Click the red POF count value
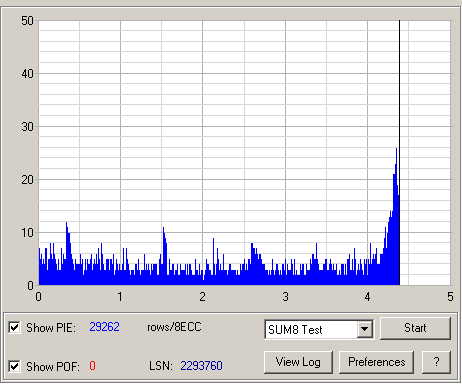The image size is (462, 384). coord(92,366)
